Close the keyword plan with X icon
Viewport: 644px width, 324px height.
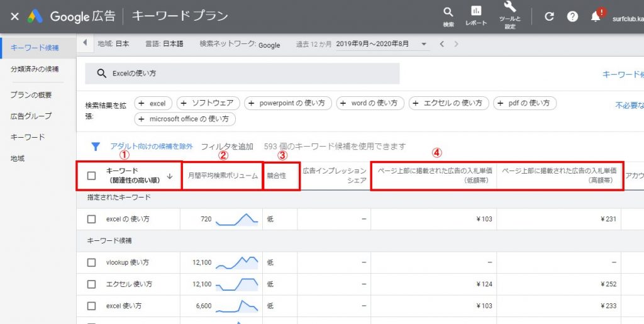pos(14,16)
